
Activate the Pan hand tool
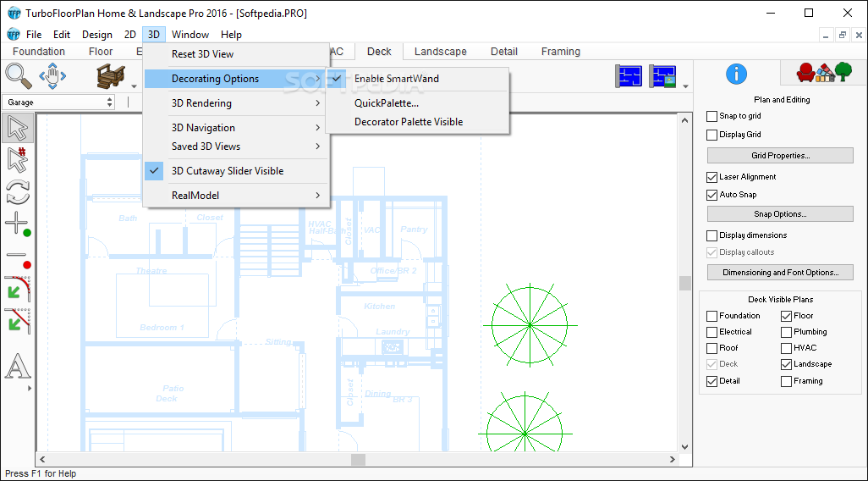click(x=52, y=76)
